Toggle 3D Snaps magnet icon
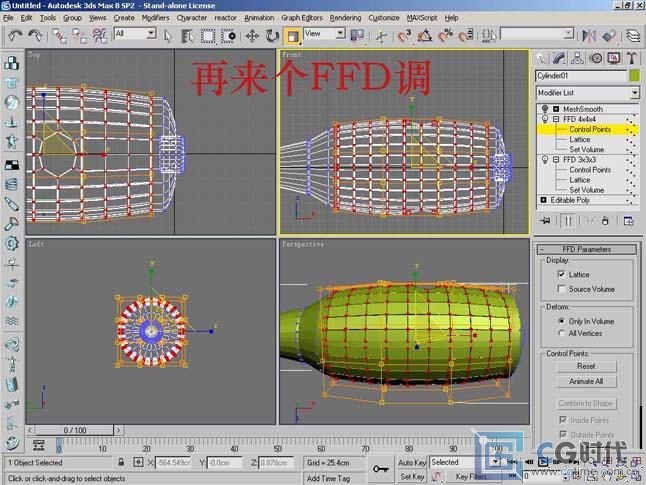This screenshot has width=646, height=485. 404,36
